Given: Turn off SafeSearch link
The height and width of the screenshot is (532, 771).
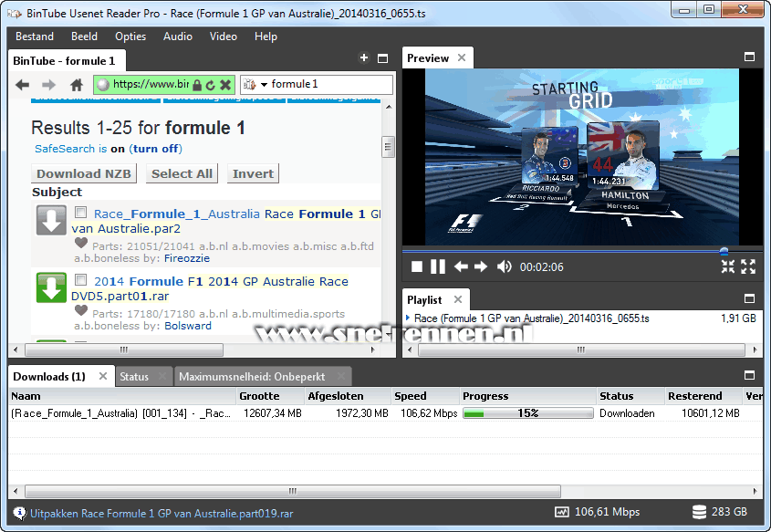Looking at the screenshot, I should coord(155,149).
